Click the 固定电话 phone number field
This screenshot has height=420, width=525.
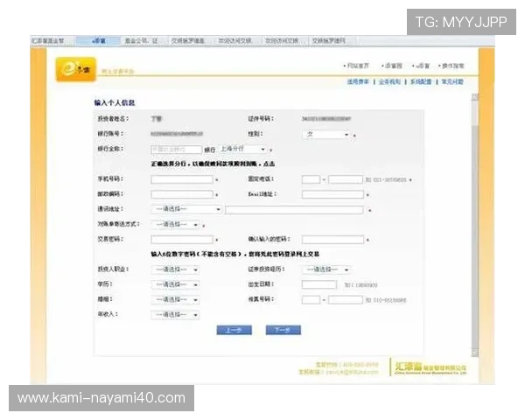[x=346, y=179]
